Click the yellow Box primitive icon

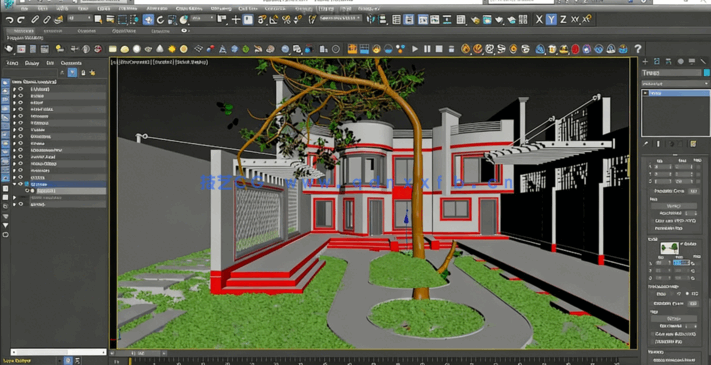[x=113, y=49]
